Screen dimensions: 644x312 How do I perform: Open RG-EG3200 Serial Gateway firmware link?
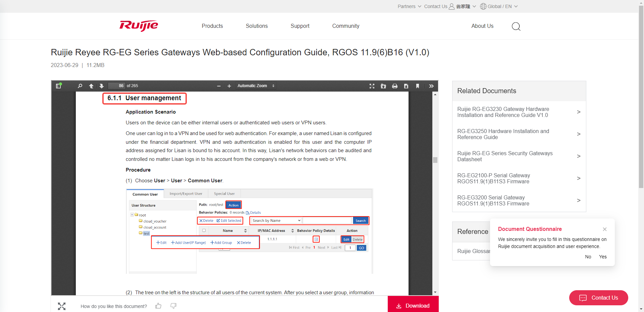493,200
